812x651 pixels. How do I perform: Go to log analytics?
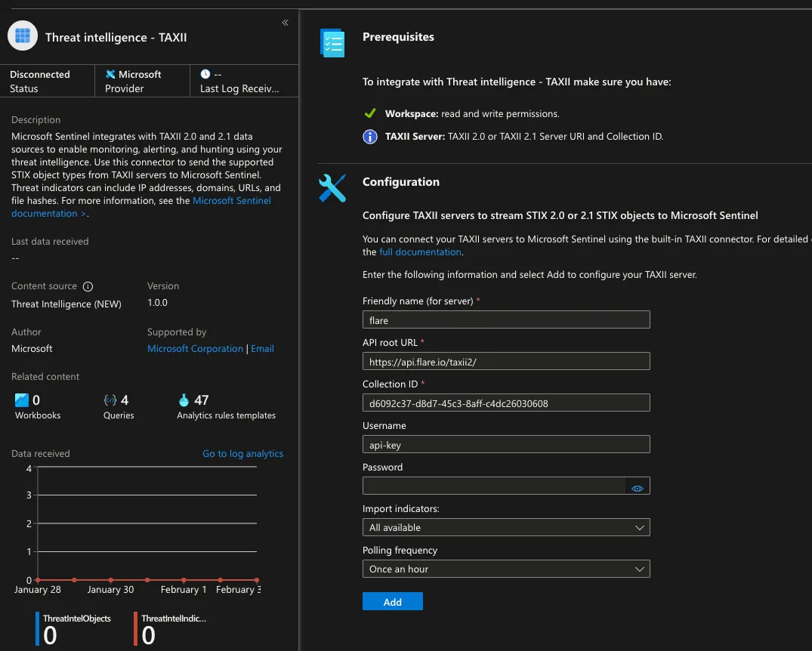pos(243,454)
